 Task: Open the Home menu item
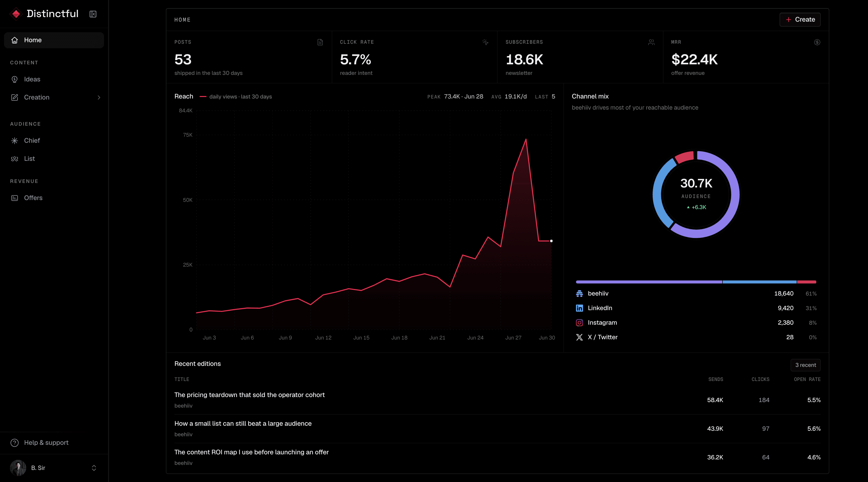pos(54,40)
